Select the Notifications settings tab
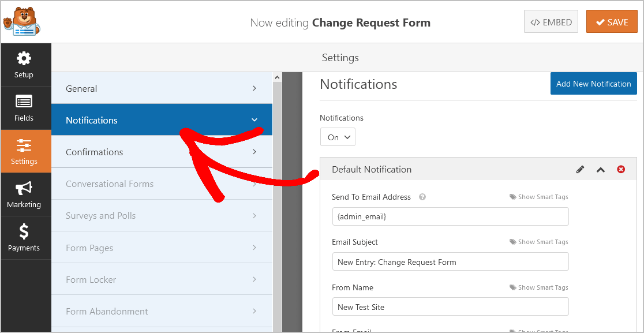Image resolution: width=644 pixels, height=333 pixels. pos(162,120)
